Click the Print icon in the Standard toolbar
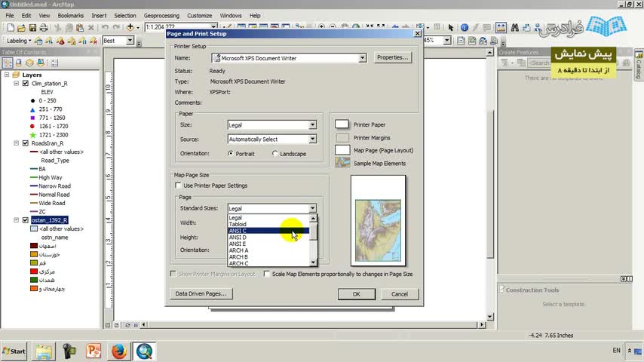Screen dimensions: 644x362 pos(43,28)
